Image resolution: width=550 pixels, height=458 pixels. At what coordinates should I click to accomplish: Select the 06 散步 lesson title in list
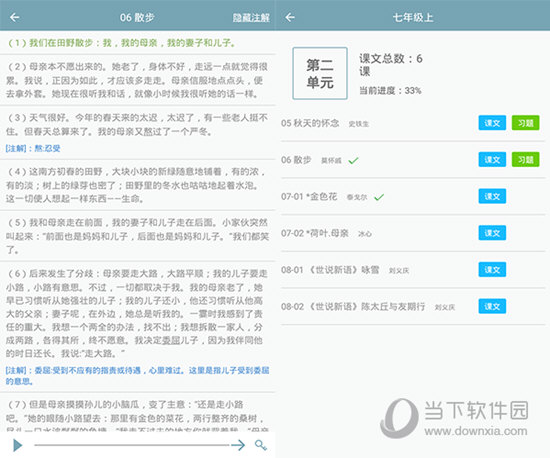pos(296,160)
